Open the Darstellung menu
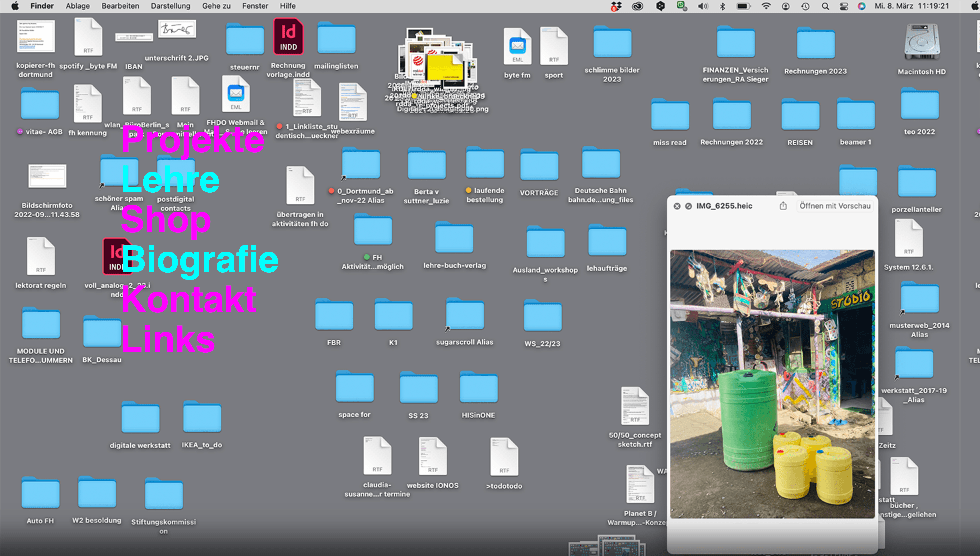The width and height of the screenshot is (980, 556). point(170,6)
